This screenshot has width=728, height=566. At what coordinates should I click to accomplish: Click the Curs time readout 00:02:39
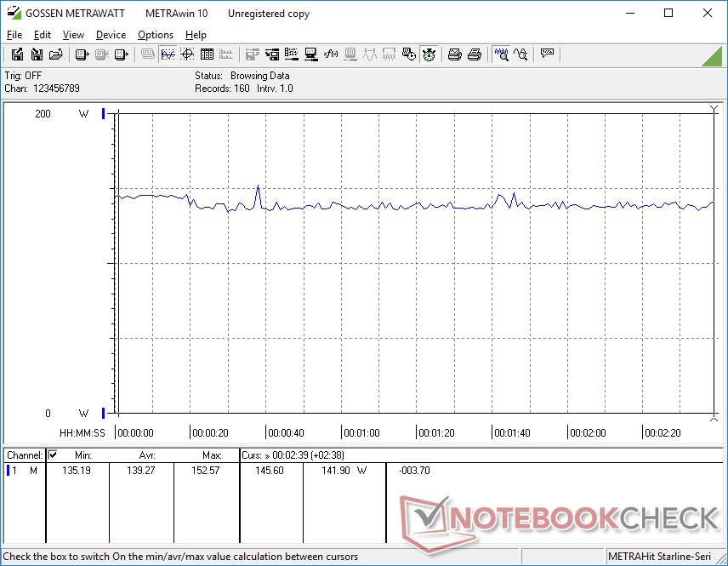coord(293,455)
